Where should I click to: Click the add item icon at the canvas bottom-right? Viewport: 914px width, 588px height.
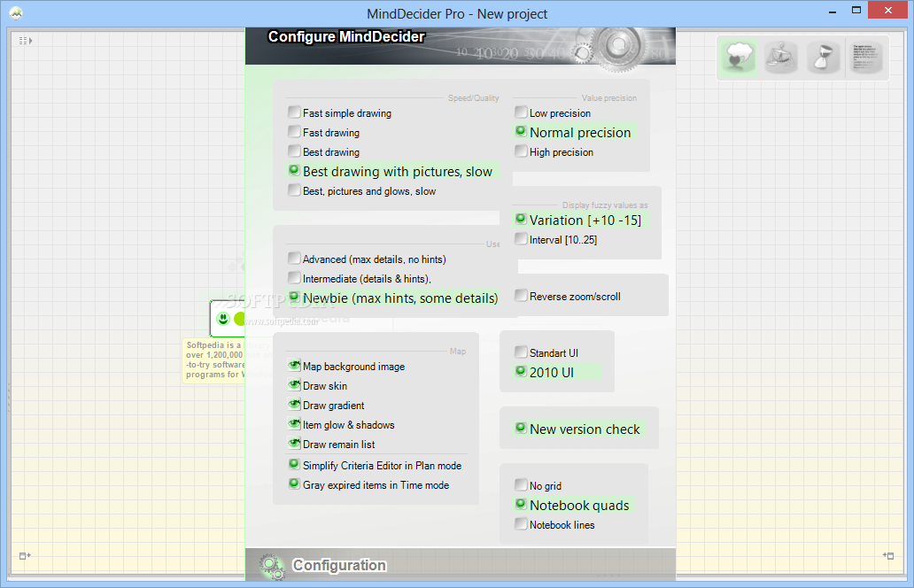[x=888, y=556]
